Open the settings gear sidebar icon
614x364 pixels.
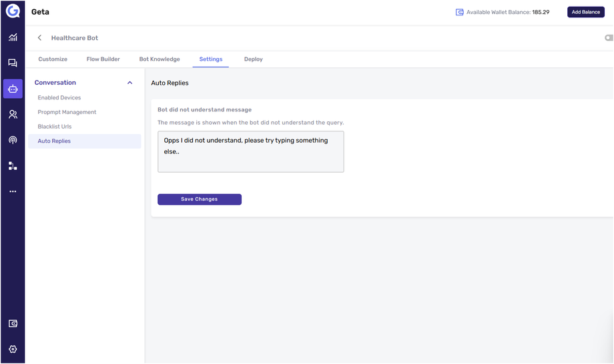13,349
